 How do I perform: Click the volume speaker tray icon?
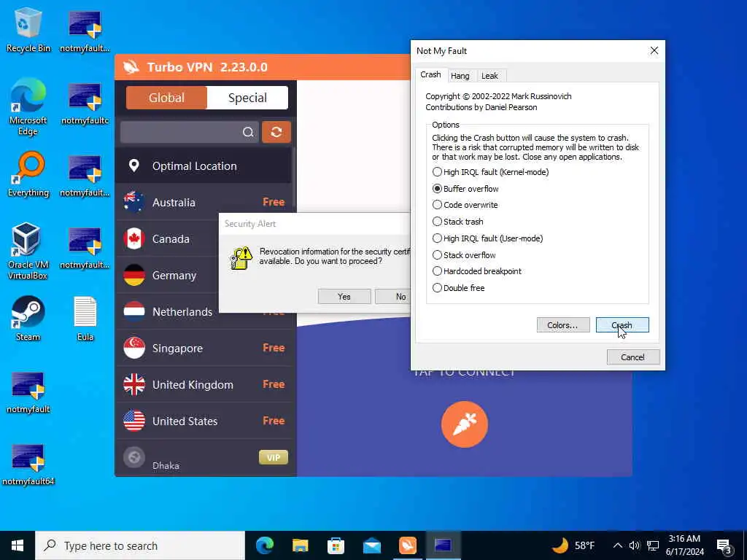[634, 545]
